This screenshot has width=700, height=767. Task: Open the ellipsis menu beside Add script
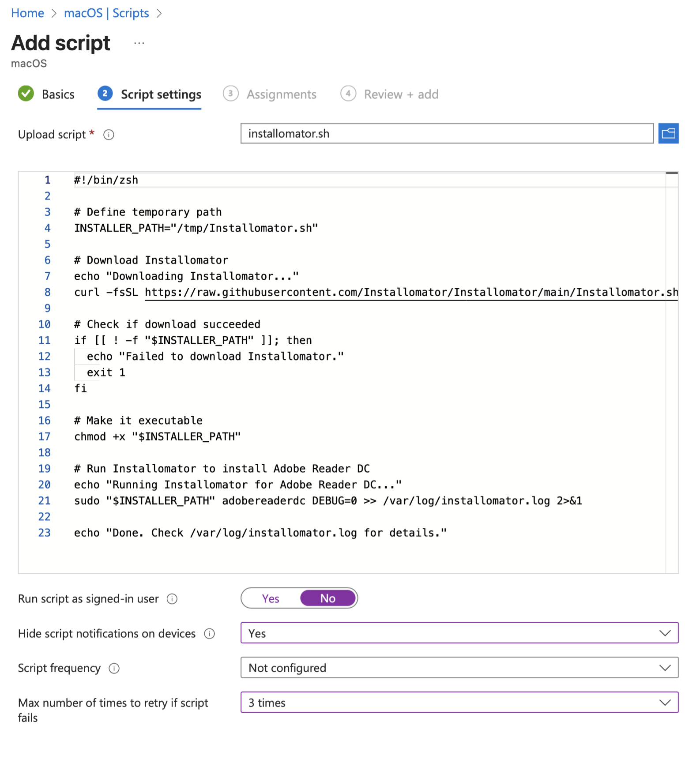point(139,43)
